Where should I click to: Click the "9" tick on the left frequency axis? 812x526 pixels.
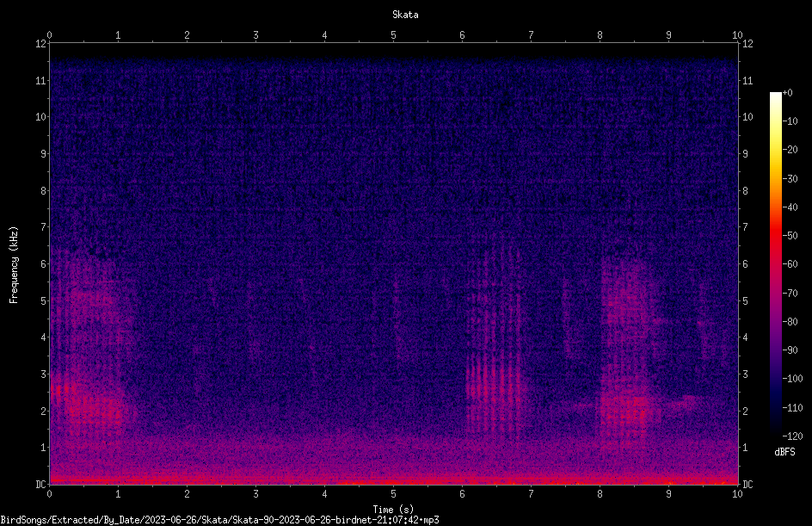[43, 154]
